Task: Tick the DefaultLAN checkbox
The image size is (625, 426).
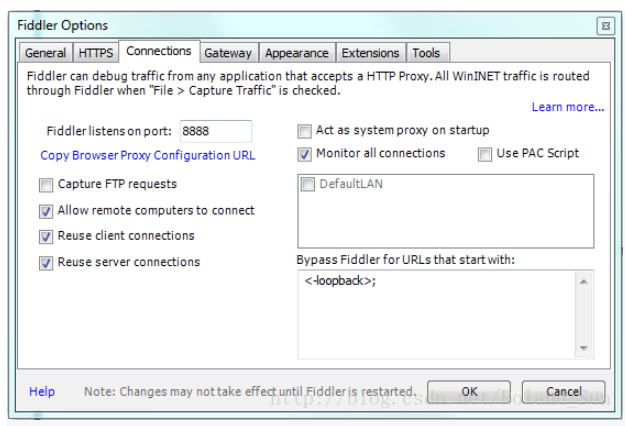Action: 308,184
